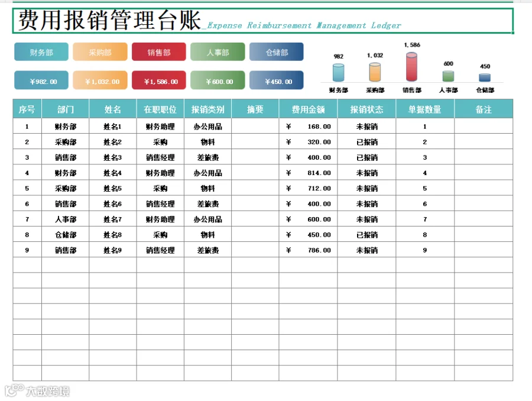The width and height of the screenshot is (532, 401).
Task: Click the 财务部 department button
Action: click(x=41, y=52)
